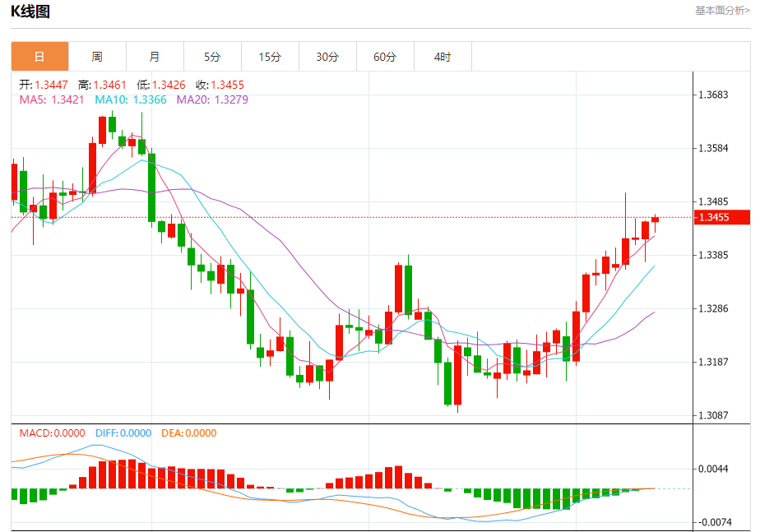Click the 高: 1.3461 high price value

click(102, 86)
